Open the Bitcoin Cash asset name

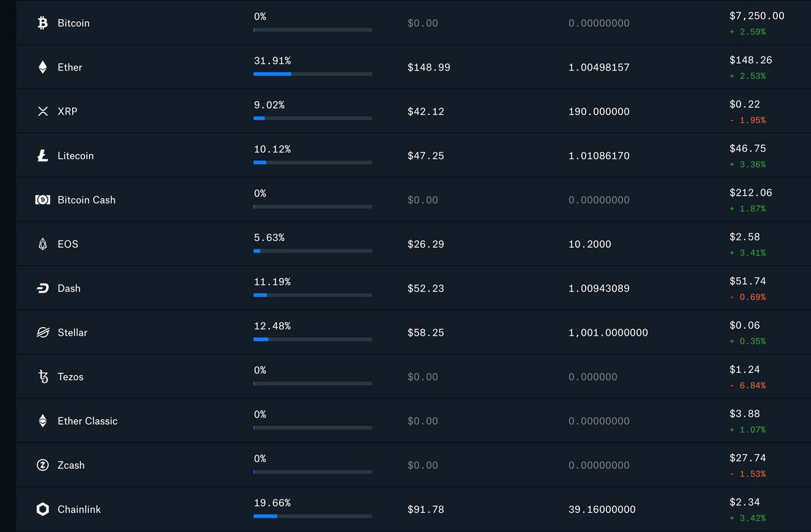86,200
